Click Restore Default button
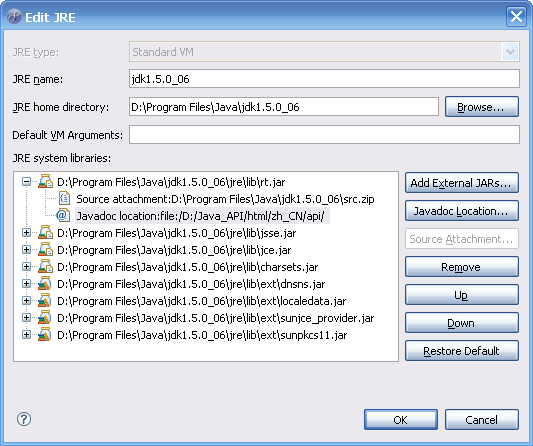The height and width of the screenshot is (446, 533). pos(462,350)
